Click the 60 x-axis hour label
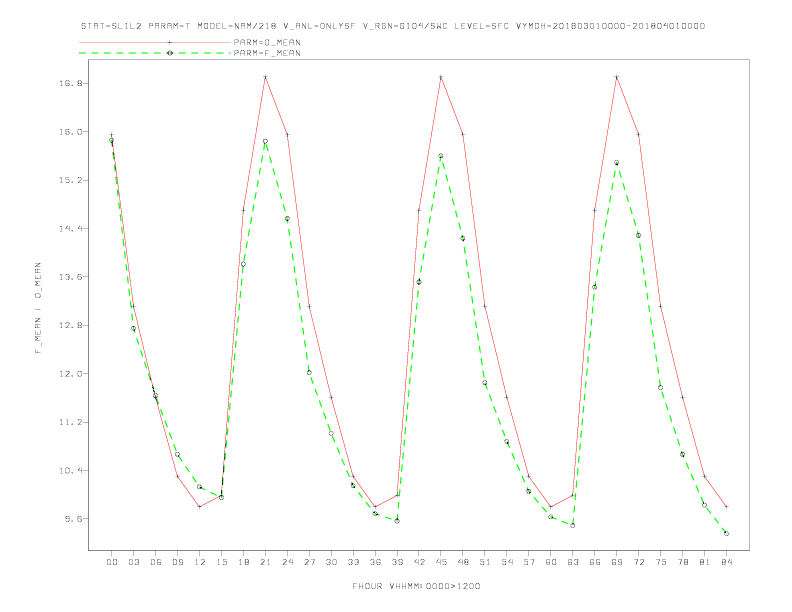Viewport: 792px width, 612px height. (x=551, y=562)
